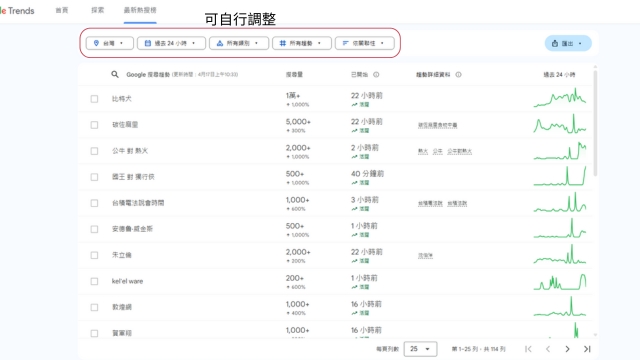Viewport: 640px width, 360px height.
Task: Click the 趨勢詳細資料 column header
Action: (x=433, y=75)
